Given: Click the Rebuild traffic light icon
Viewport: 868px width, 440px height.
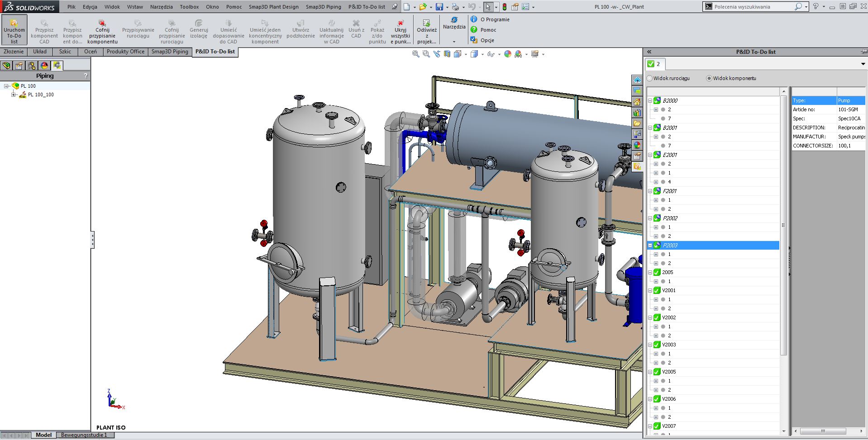Looking at the screenshot, I should [x=505, y=7].
